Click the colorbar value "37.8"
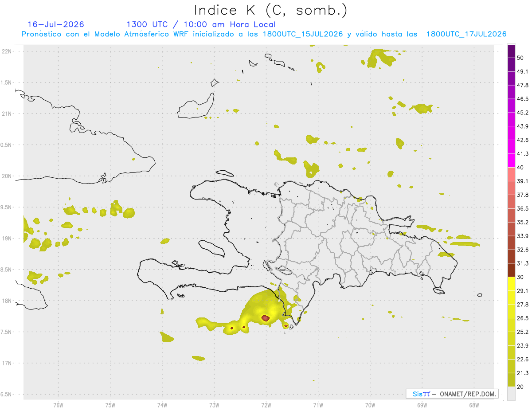Screen dimensions: 532x411 click(523, 195)
